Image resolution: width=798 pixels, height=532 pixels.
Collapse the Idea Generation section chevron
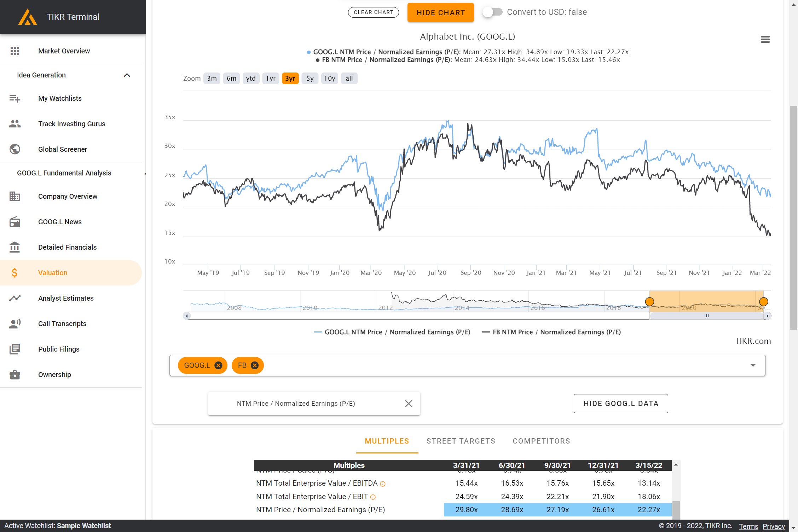127,75
